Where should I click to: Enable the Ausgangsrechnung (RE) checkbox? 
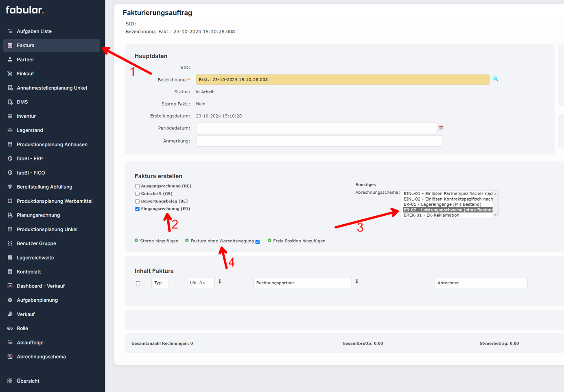click(137, 186)
